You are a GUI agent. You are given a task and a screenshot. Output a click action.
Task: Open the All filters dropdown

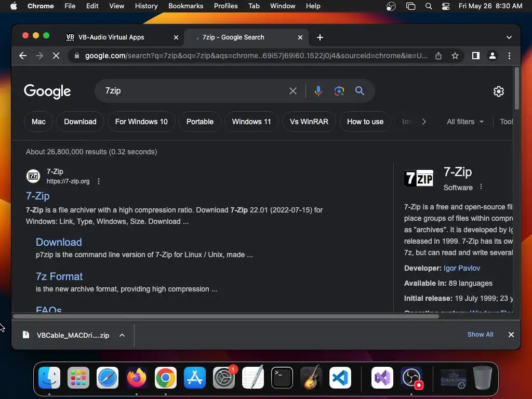[x=465, y=122]
